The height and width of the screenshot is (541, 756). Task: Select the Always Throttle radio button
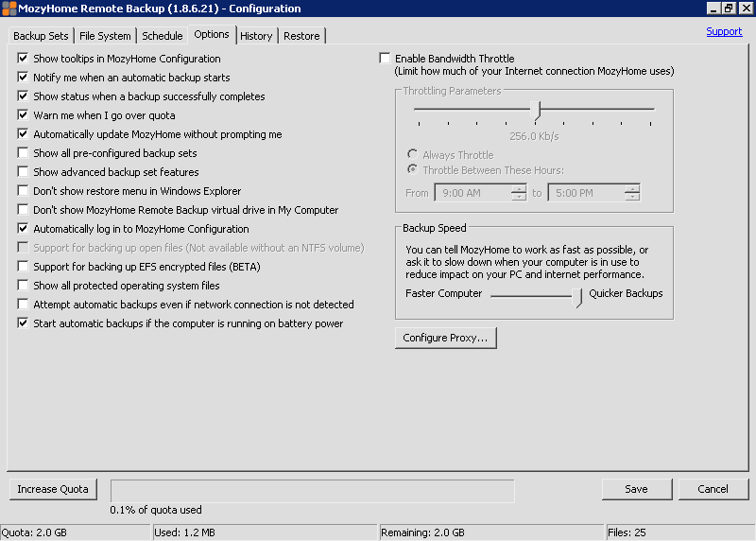[412, 154]
